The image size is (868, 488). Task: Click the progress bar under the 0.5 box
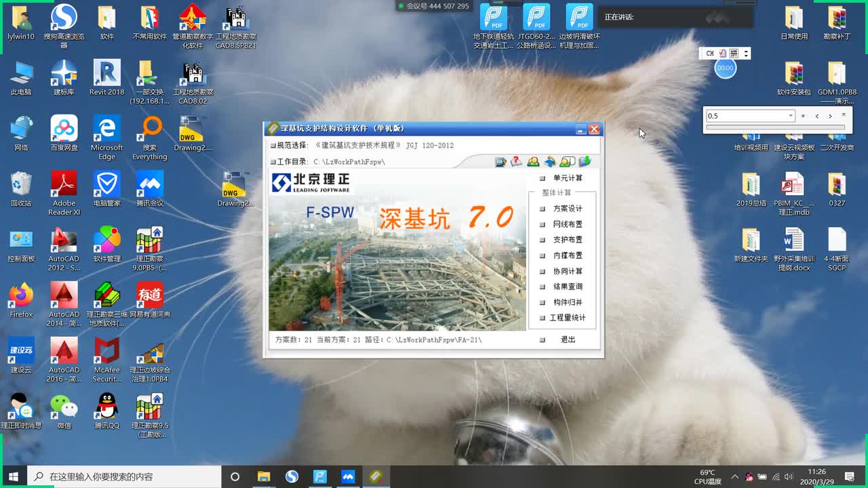(775, 127)
